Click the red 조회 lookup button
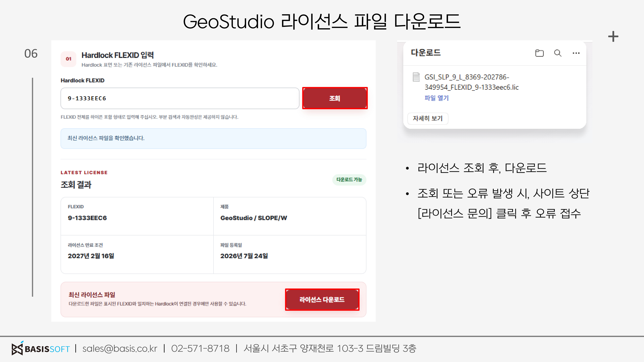The height and width of the screenshot is (362, 644). coord(335,98)
